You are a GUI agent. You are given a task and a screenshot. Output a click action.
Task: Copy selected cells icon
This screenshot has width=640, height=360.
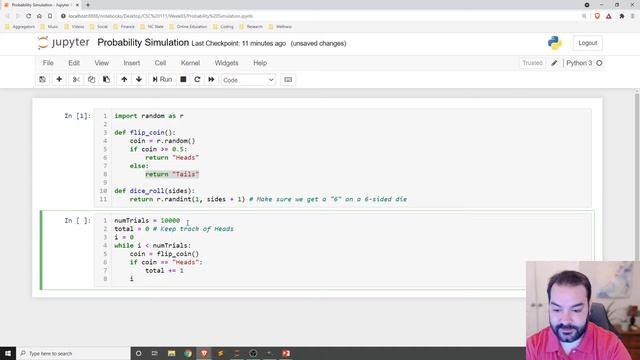pos(91,80)
